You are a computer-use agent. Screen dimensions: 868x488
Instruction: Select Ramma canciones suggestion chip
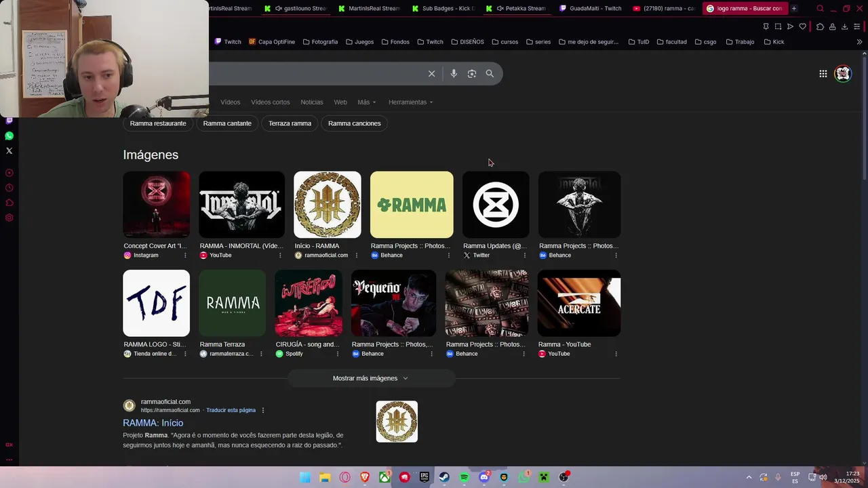point(354,123)
